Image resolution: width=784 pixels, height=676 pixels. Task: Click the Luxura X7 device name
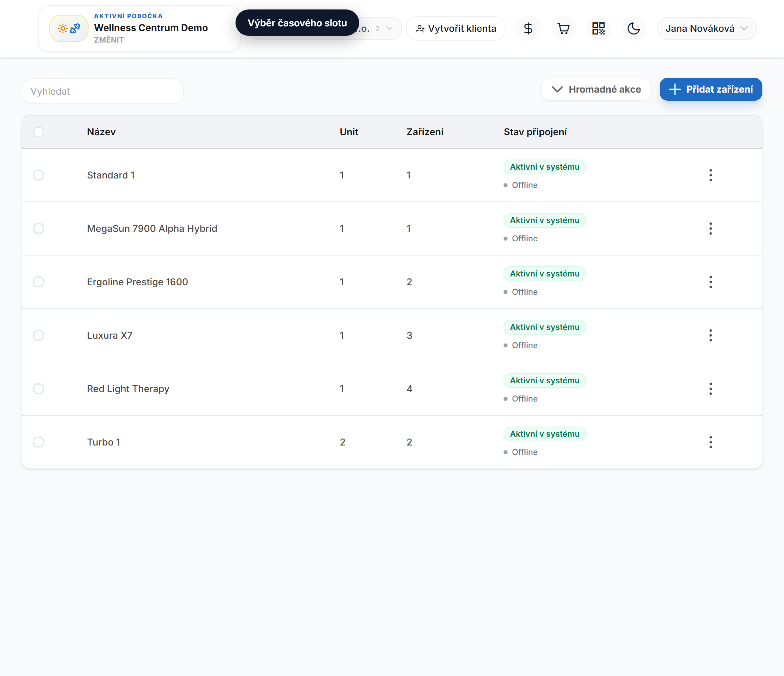(110, 335)
